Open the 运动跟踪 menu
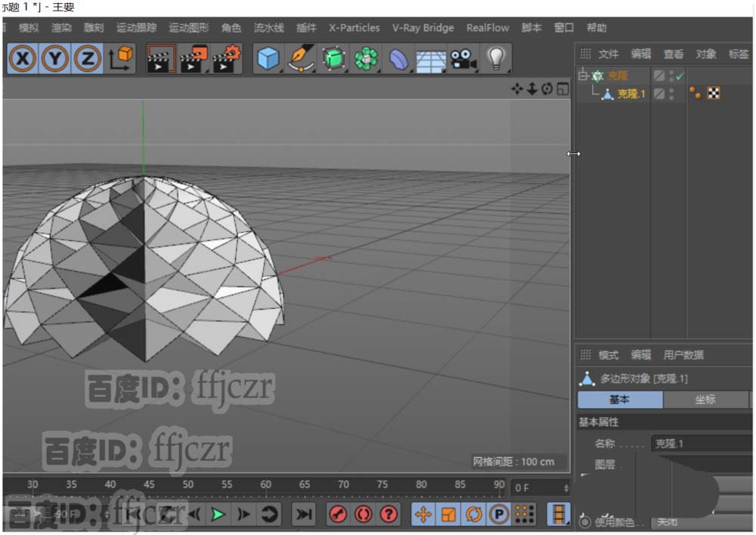Viewport: 756px width, 535px height. [x=136, y=28]
